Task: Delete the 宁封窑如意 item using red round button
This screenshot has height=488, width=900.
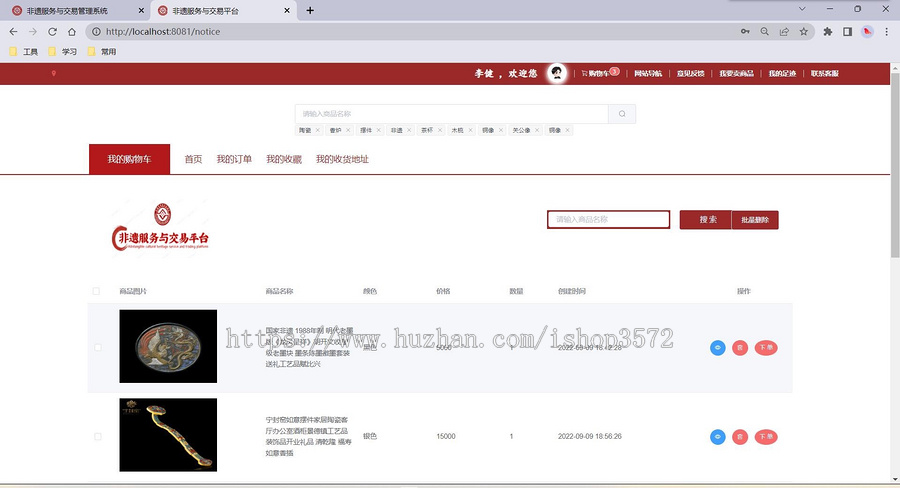Action: 740,437
